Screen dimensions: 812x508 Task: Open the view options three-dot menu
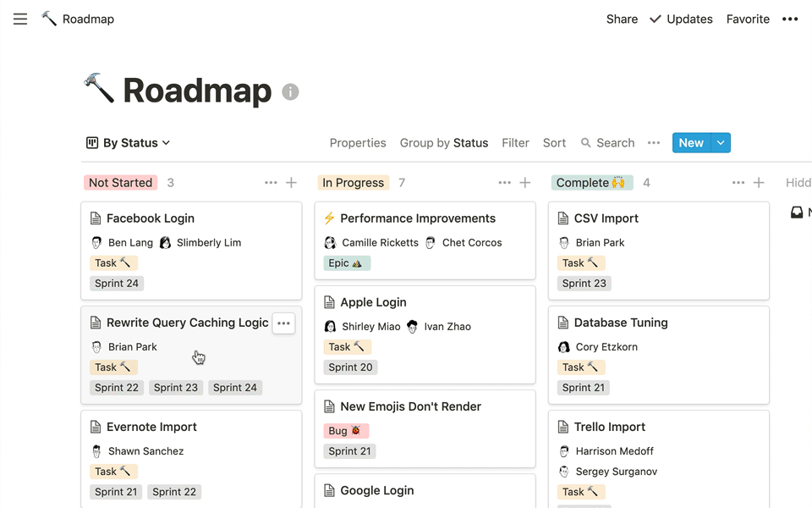[653, 143]
